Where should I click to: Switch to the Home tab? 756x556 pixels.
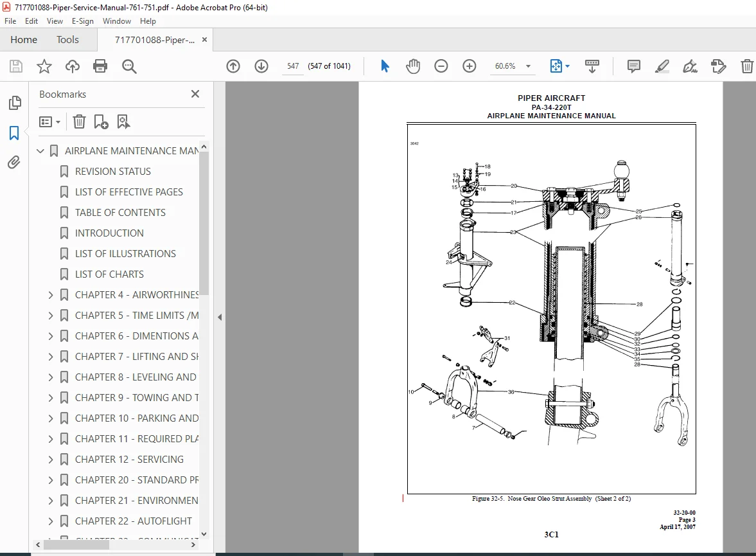(24, 40)
